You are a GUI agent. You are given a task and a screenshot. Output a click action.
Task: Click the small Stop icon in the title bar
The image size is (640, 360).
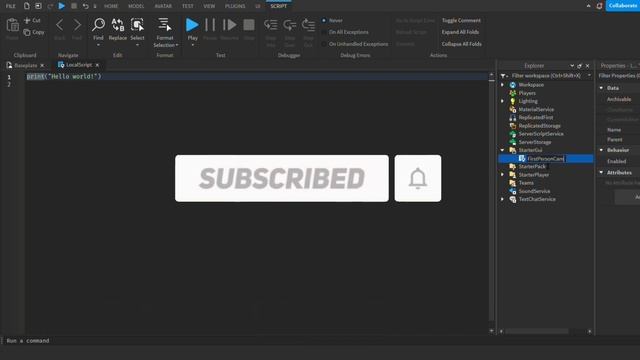[x=74, y=6]
